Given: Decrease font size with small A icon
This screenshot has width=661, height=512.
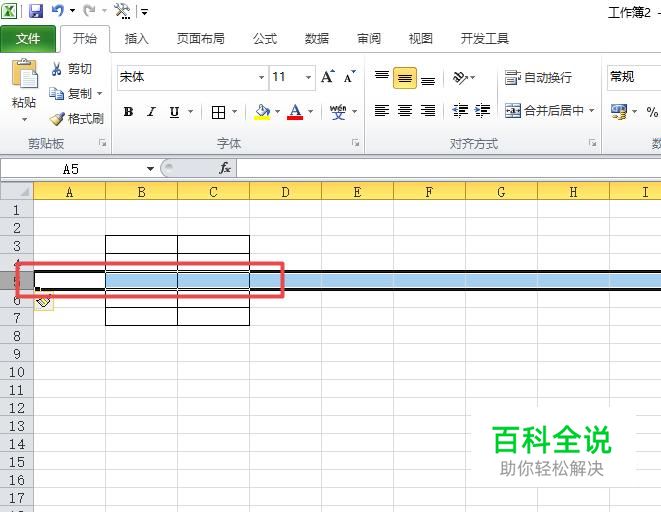Looking at the screenshot, I should point(349,77).
